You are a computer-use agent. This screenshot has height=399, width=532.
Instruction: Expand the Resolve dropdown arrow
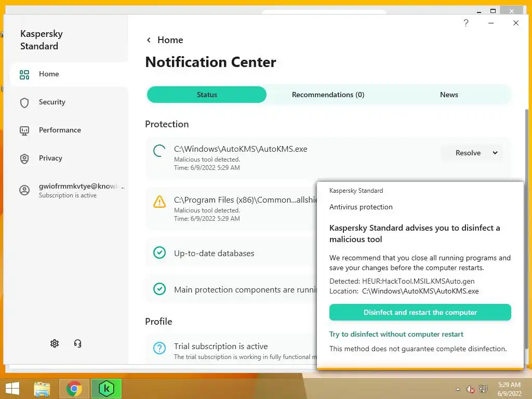point(495,153)
